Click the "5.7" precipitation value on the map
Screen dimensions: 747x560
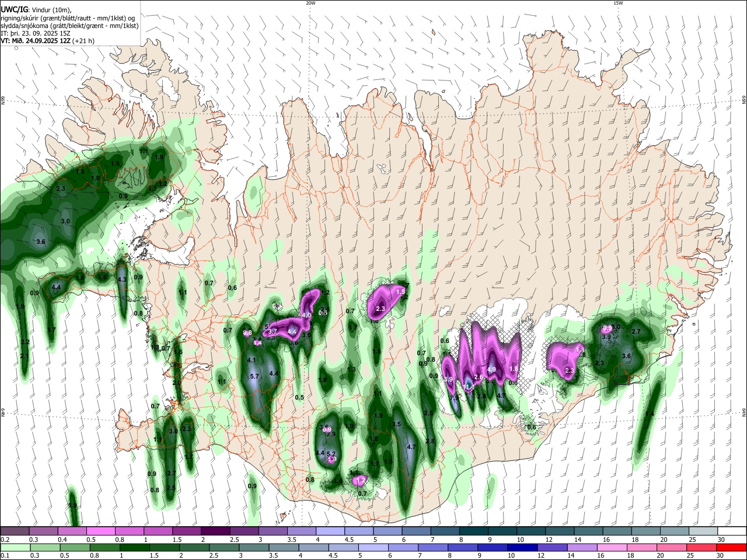pyautogui.click(x=254, y=377)
